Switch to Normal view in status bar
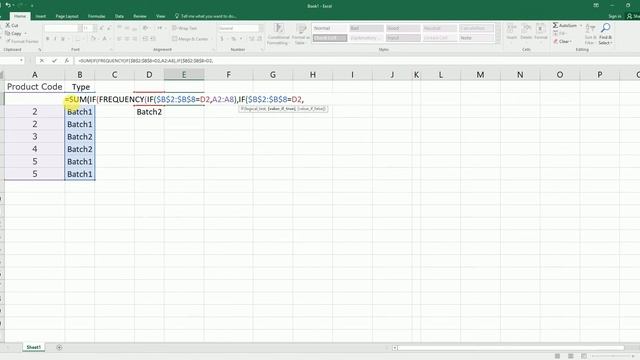640x360 pixels. tap(557, 356)
